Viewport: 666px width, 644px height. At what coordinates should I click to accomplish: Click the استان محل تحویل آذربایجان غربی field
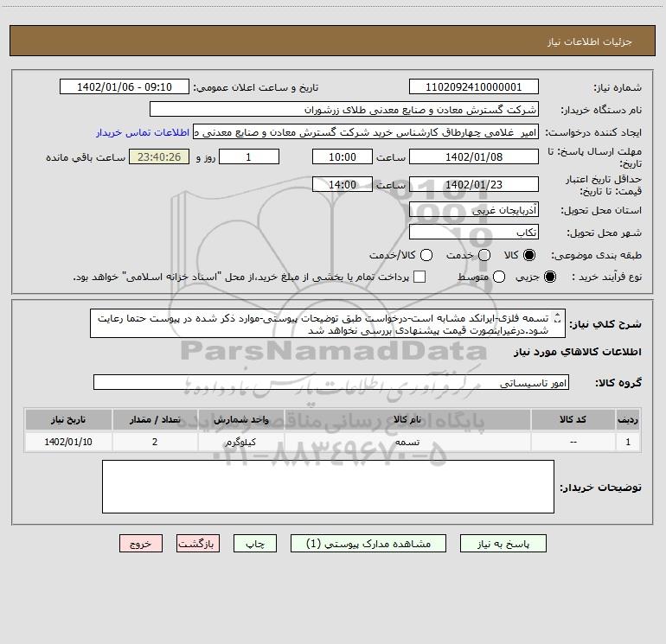click(474, 209)
